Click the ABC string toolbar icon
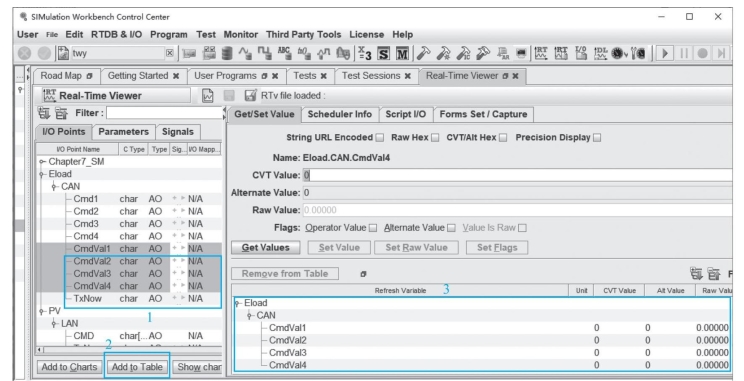 pos(284,54)
